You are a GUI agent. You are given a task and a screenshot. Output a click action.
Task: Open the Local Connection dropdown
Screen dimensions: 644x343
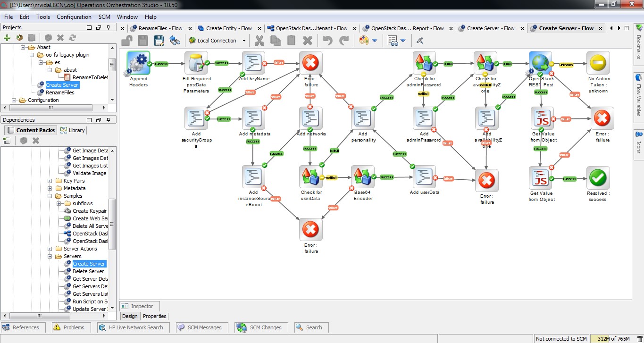click(x=244, y=41)
